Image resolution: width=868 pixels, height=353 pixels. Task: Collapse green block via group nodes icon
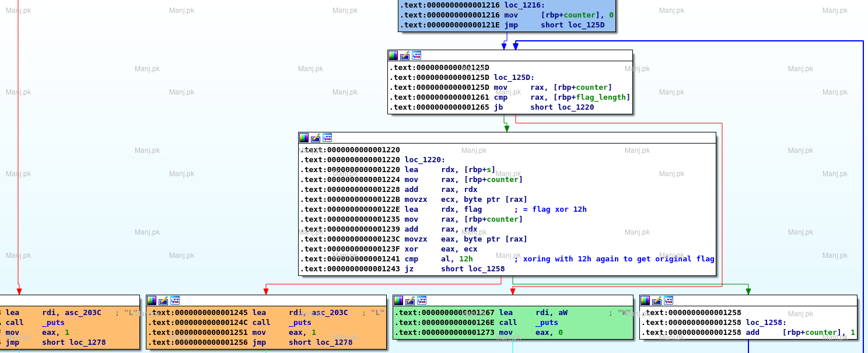422,300
